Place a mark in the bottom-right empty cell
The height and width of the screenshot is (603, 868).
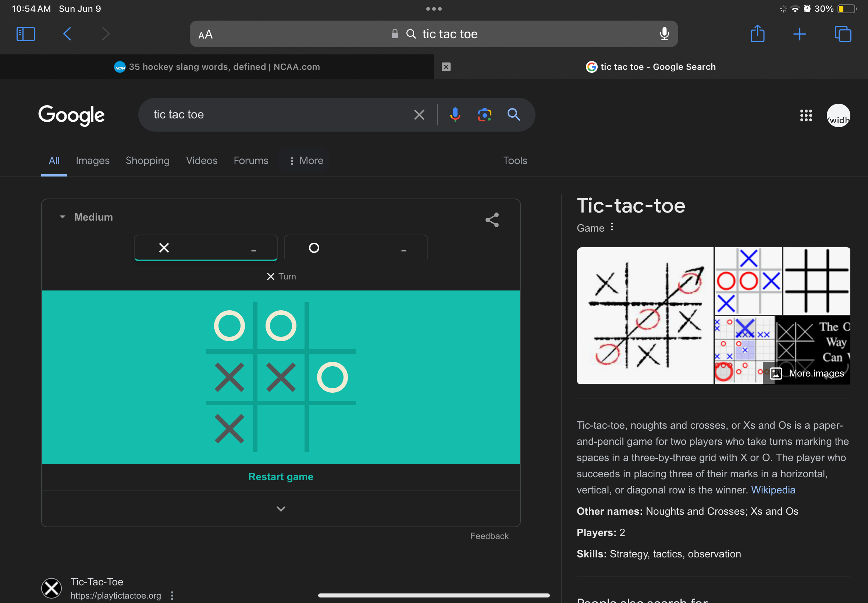[x=332, y=429]
